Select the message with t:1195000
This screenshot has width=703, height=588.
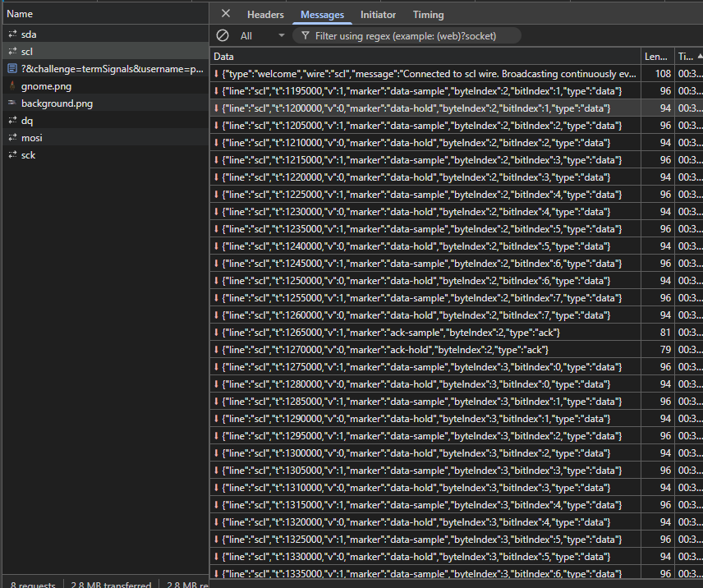pyautogui.click(x=457, y=91)
